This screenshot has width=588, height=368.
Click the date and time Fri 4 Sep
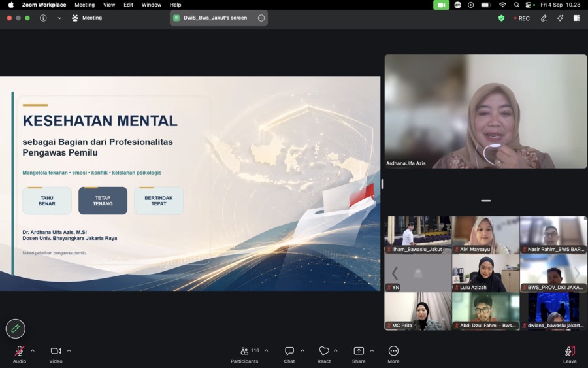561,5
